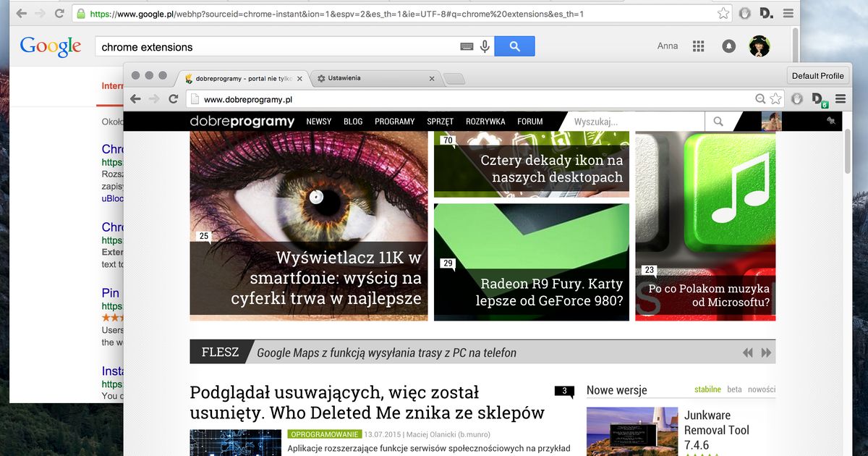Open the Default Profile switcher
The height and width of the screenshot is (456, 868).
coord(817,76)
